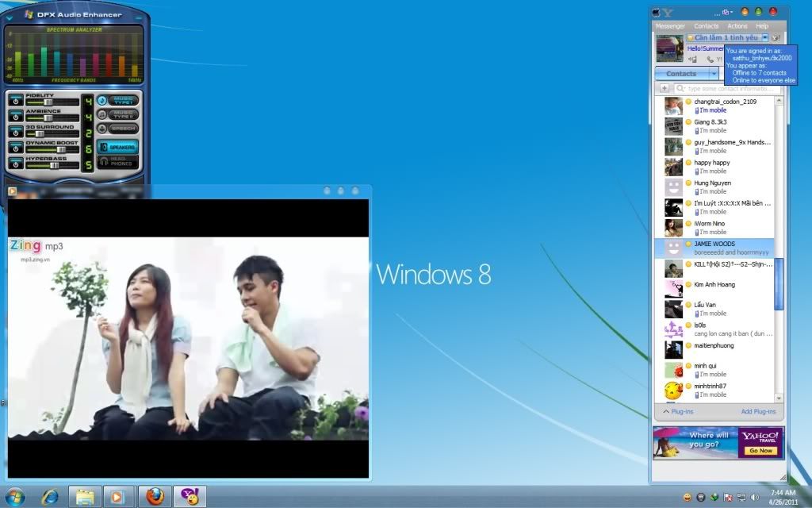Toggle the Fidelity power button in DFX
This screenshot has width=812, height=508.
16,99
